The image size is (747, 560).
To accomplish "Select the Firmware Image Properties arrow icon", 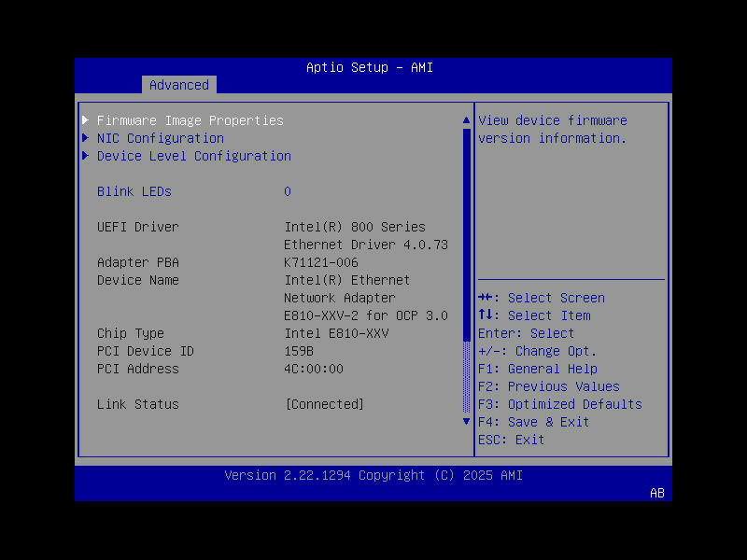I will pyautogui.click(x=85, y=119).
